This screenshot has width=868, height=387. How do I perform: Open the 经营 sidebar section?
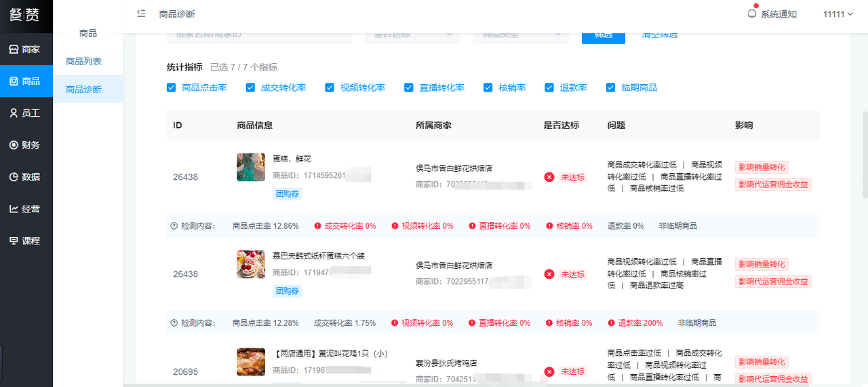[x=25, y=209]
